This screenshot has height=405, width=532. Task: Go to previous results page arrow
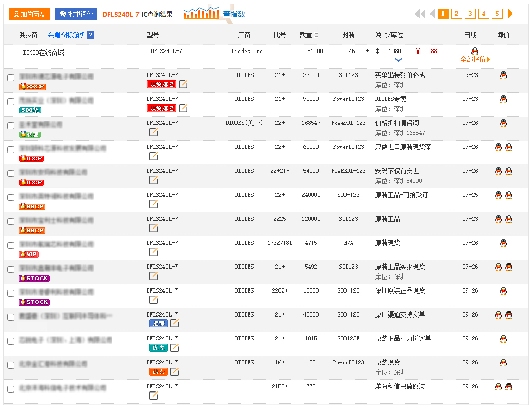click(x=432, y=14)
